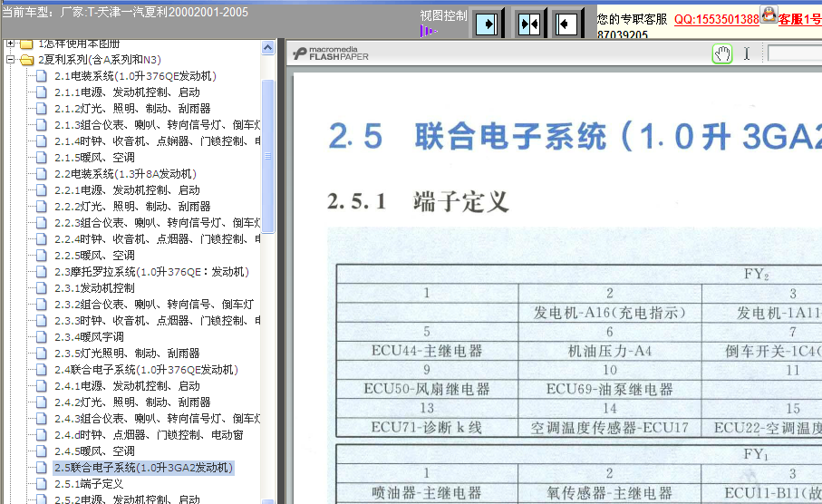Click the Macromedia FlashPaper logo

click(331, 53)
